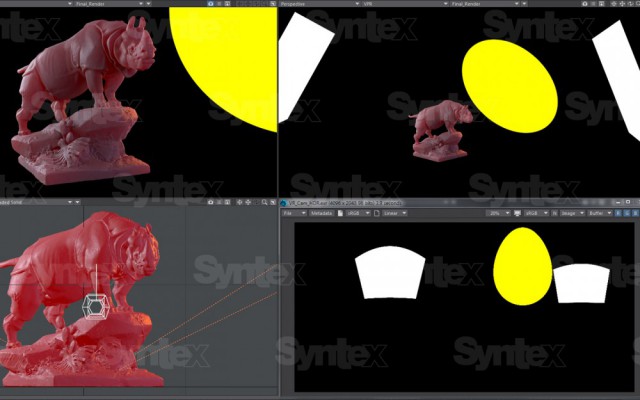
Task: Click the monitor display icon in render window
Action: pos(517,213)
